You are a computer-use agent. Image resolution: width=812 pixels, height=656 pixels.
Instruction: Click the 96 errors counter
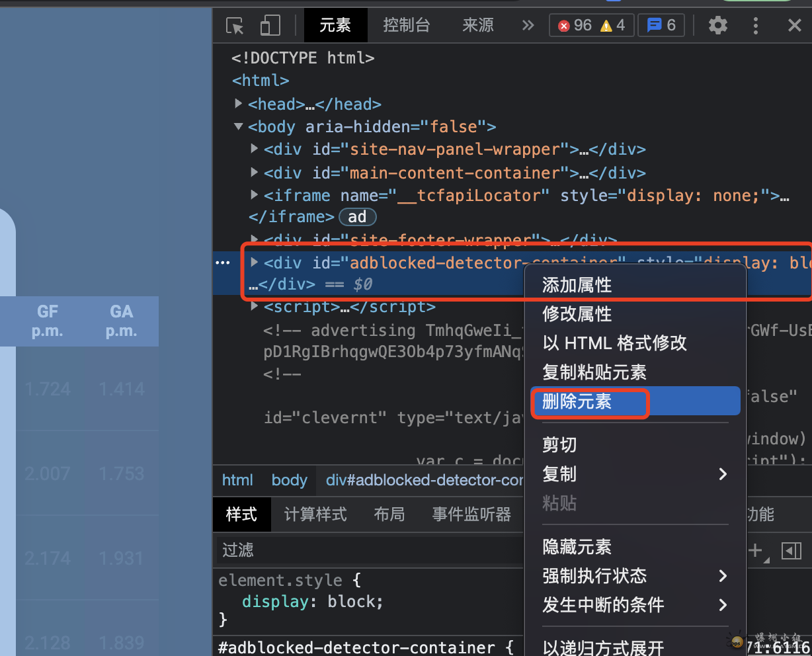575,25
